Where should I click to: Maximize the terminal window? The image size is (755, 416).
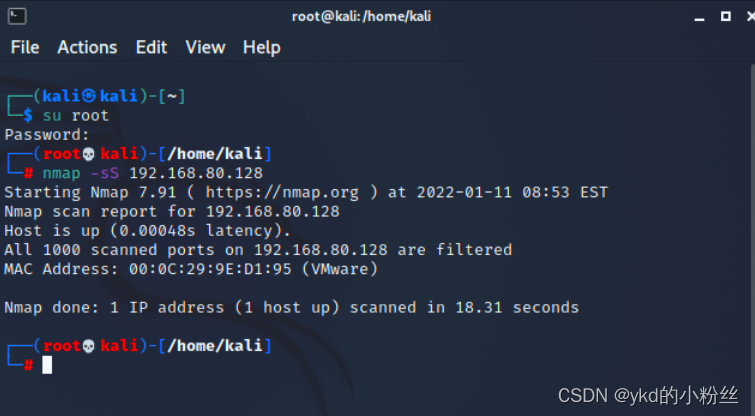[x=726, y=16]
